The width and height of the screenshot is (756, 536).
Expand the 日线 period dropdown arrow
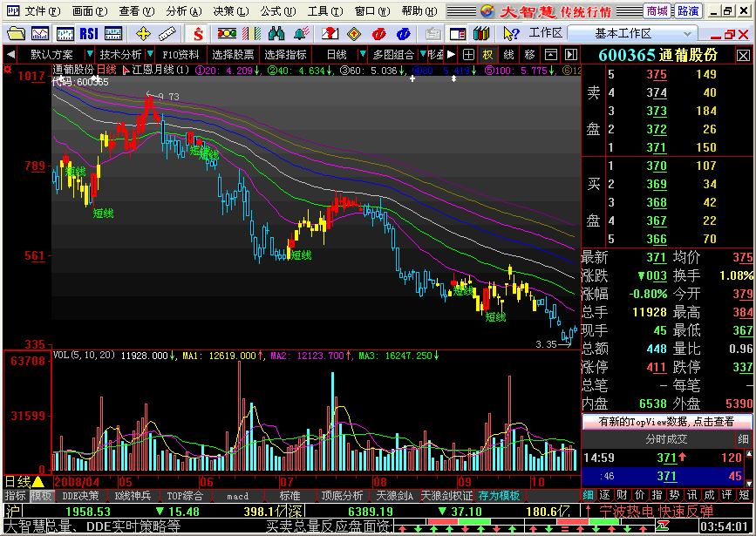tap(362, 54)
